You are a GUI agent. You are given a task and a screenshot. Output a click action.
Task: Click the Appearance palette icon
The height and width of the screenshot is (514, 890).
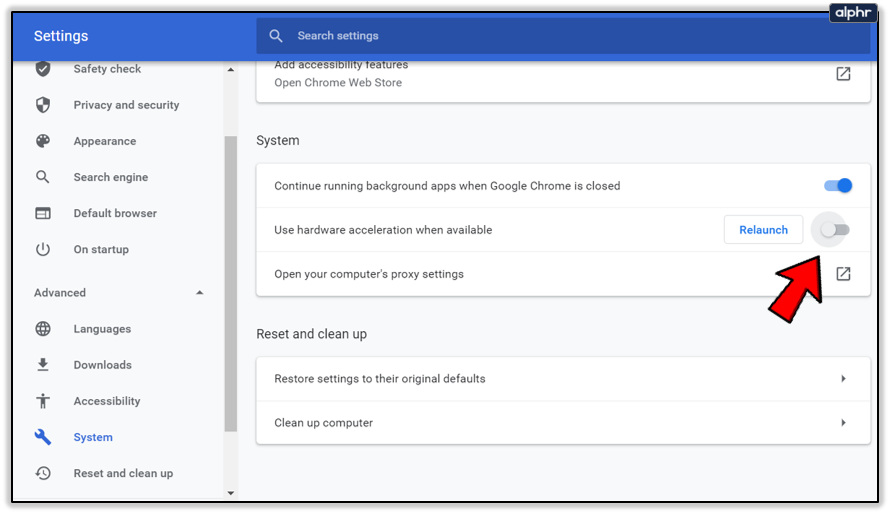pyautogui.click(x=43, y=141)
